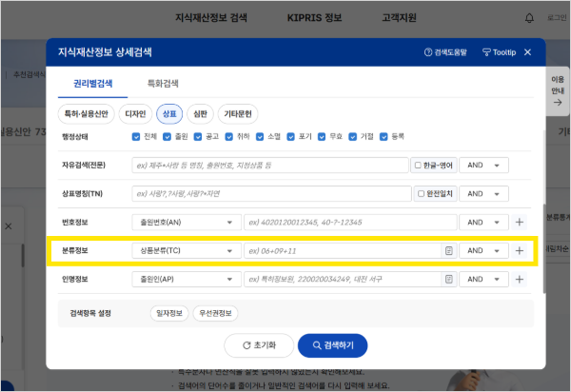Click the 일자정보 search item button
Image resolution: width=571 pixels, height=392 pixels.
(x=169, y=313)
